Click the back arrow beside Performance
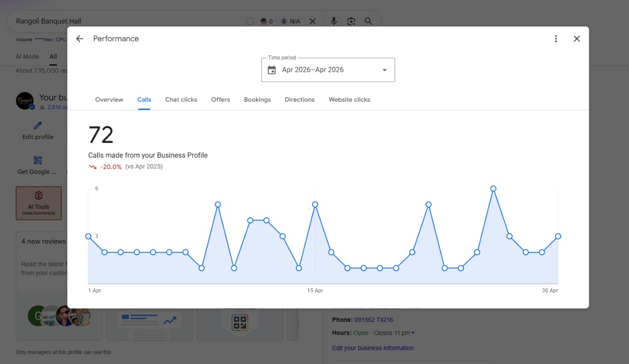This screenshot has height=364, width=629. pyautogui.click(x=80, y=39)
